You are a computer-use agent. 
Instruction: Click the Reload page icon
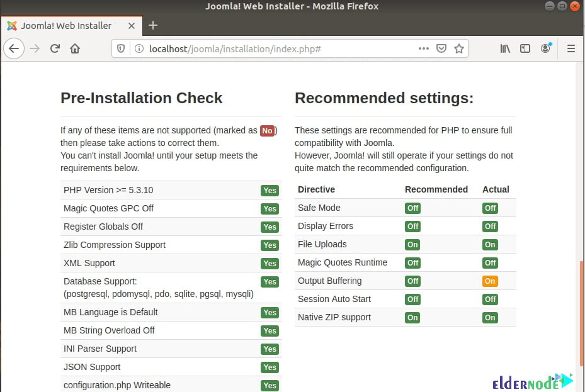55,48
